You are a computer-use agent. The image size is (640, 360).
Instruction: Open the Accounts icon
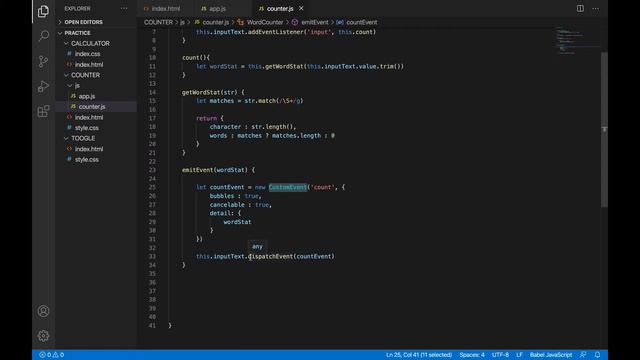[x=43, y=311]
